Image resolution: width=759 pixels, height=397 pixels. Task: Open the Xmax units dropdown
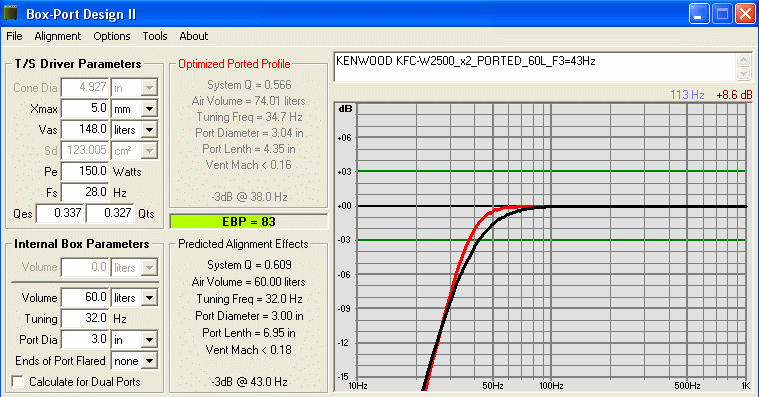(149, 109)
